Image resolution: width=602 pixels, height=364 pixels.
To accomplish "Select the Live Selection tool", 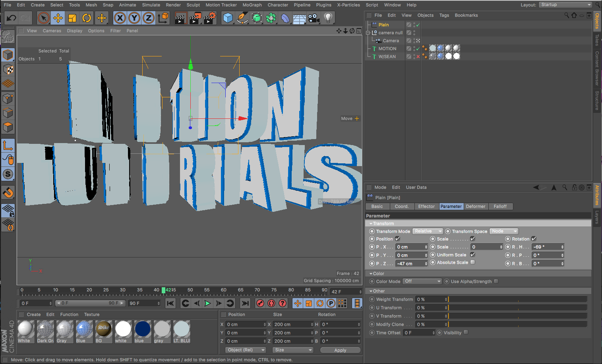I will (43, 18).
